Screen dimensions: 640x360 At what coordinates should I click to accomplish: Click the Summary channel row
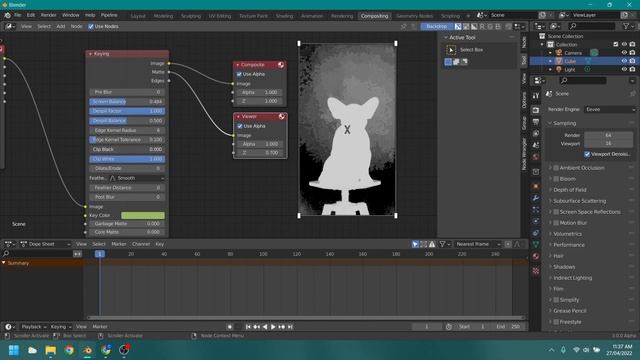coord(42,263)
